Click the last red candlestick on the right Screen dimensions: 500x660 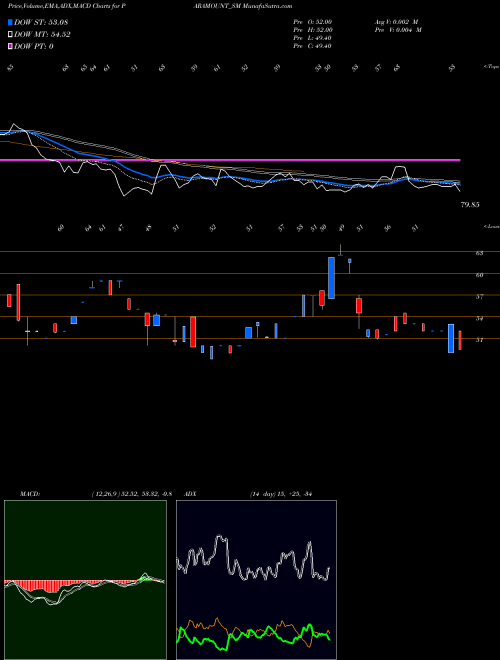tap(460, 340)
